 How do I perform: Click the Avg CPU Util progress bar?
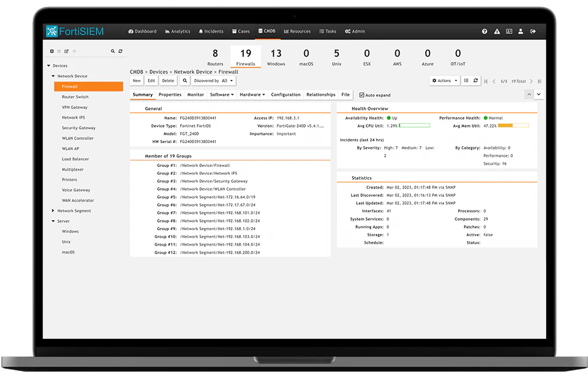pos(416,125)
